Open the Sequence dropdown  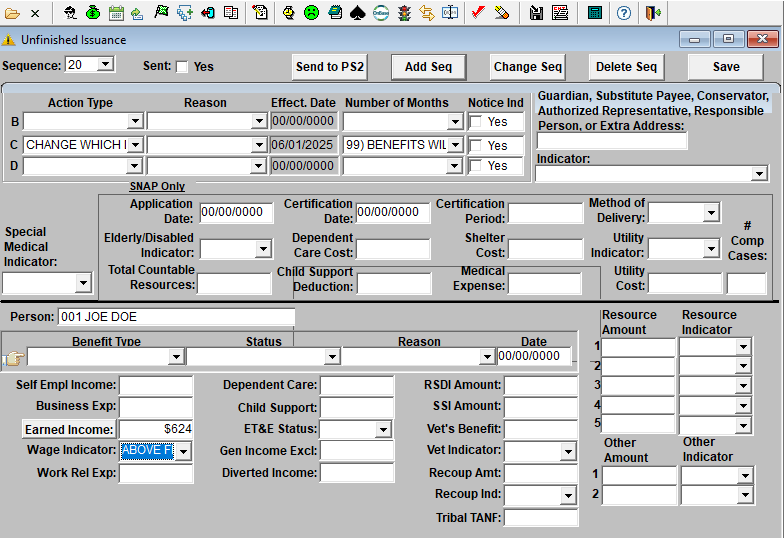click(x=105, y=64)
